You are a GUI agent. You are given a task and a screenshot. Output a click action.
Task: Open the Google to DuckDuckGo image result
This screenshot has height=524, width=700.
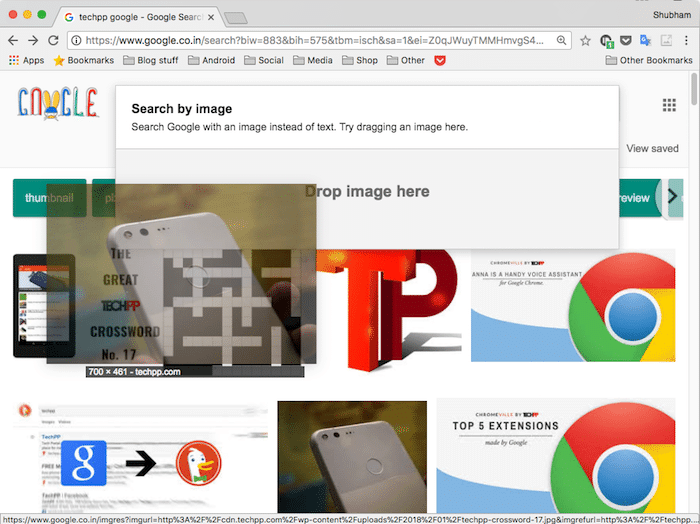(141, 456)
